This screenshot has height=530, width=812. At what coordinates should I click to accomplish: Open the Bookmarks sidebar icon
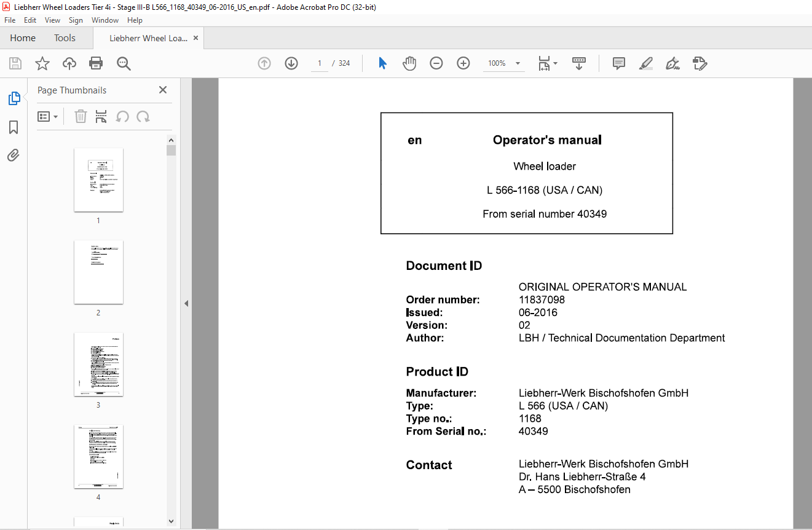[x=14, y=127]
